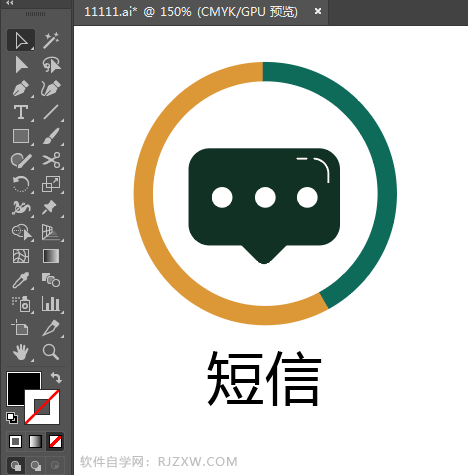This screenshot has width=468, height=475.
Task: Select the Hand tool
Action: [x=21, y=352]
